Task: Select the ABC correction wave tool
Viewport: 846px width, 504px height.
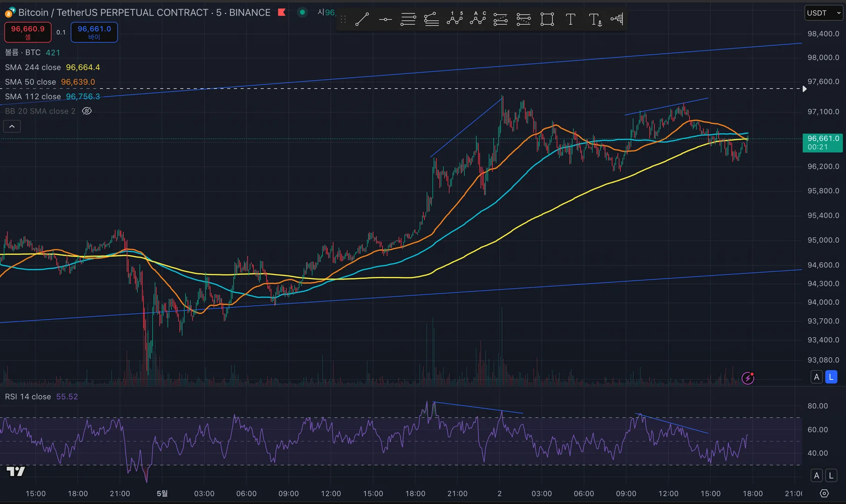Action: [478, 19]
